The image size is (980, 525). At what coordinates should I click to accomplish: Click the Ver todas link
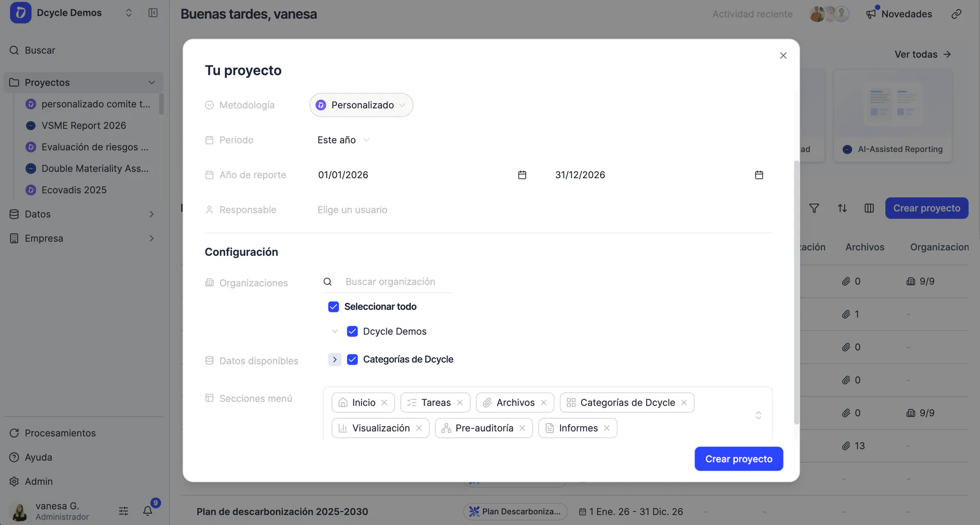[x=923, y=54]
